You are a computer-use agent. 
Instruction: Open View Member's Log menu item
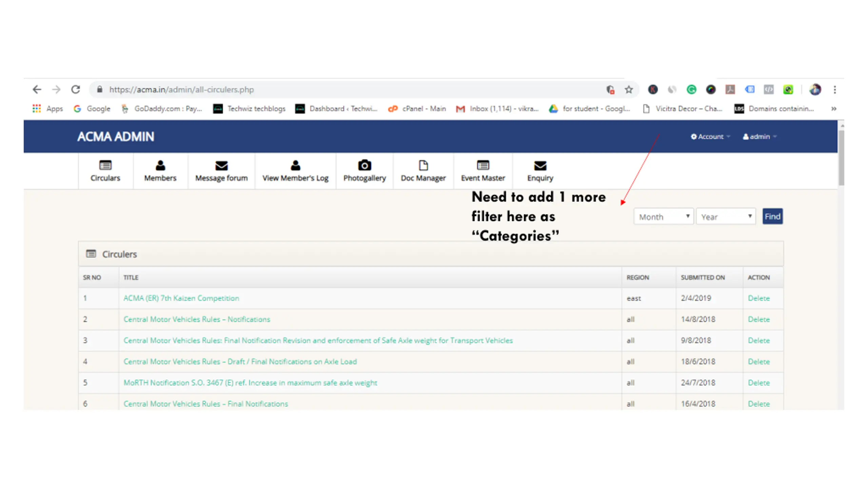295,171
